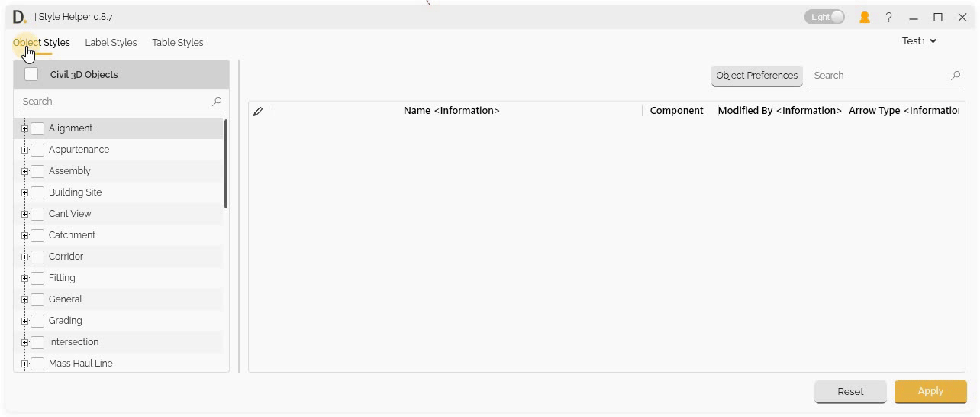The image size is (980, 417).
Task: Select the Alignment row label
Action: click(70, 128)
